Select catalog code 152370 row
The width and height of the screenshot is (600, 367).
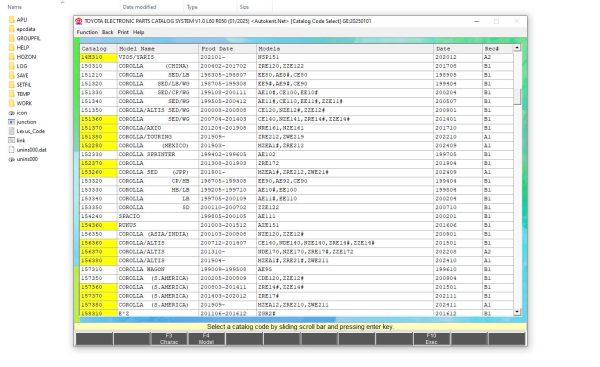[297, 163]
